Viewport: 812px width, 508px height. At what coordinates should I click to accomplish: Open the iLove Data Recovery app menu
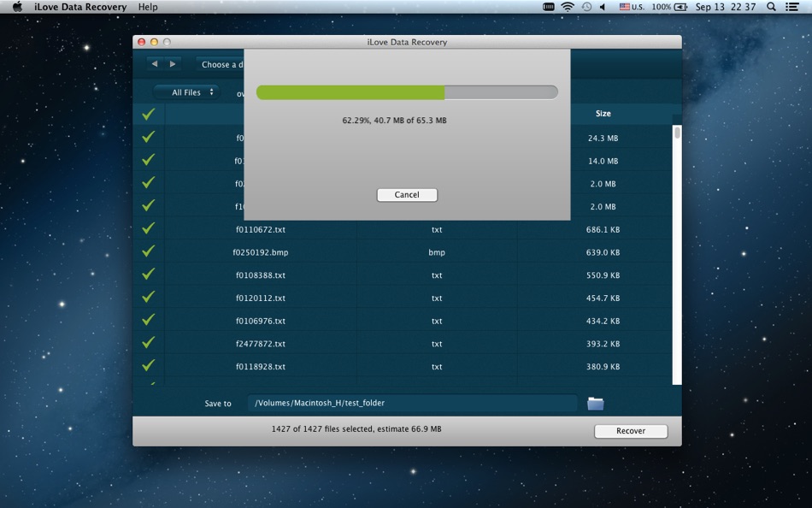pyautogui.click(x=80, y=7)
